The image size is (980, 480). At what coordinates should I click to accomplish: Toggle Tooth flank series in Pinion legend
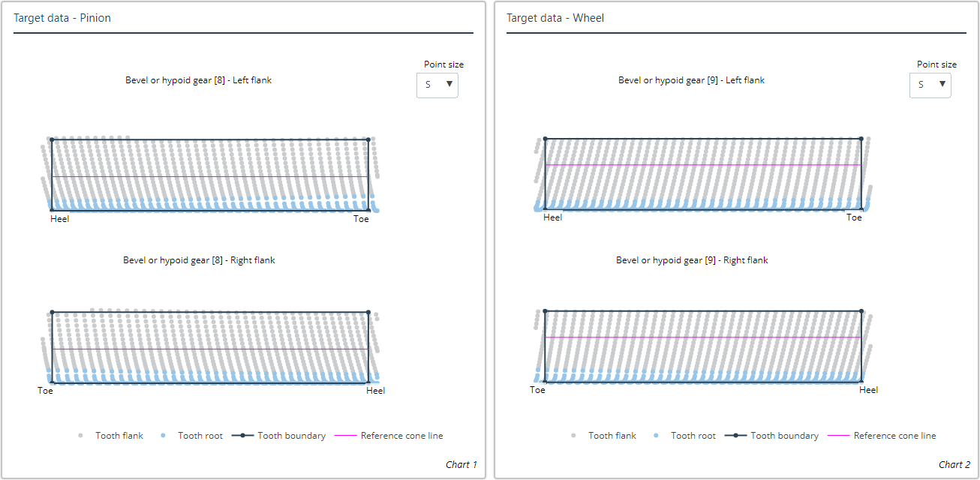(x=119, y=436)
